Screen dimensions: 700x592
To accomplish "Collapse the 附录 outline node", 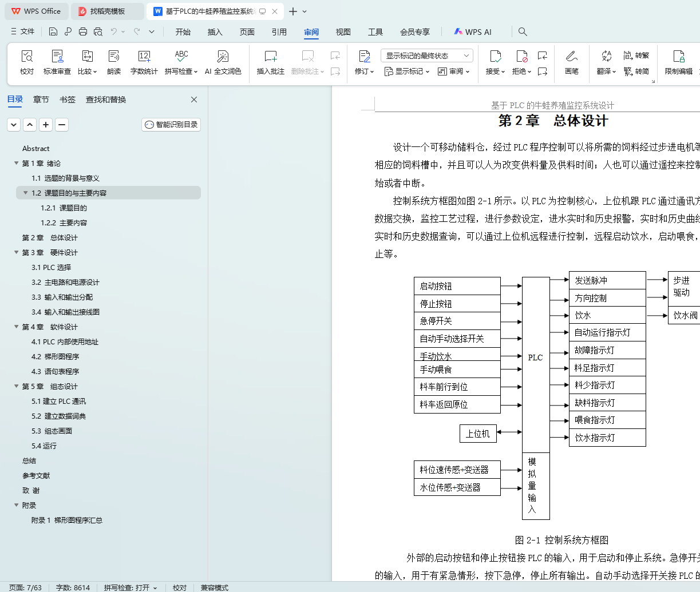I will [x=17, y=506].
